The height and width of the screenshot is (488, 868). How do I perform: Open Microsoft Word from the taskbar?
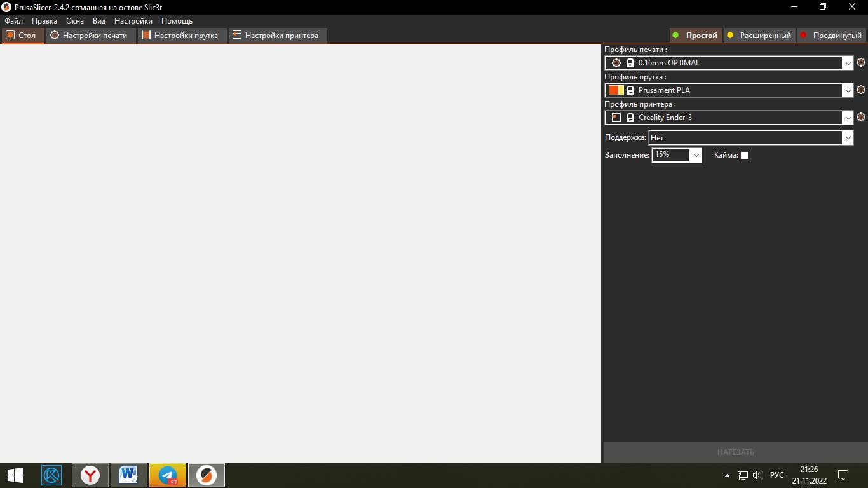[x=129, y=475]
